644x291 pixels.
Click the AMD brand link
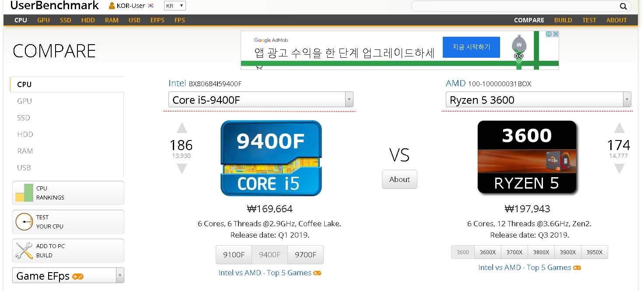456,83
